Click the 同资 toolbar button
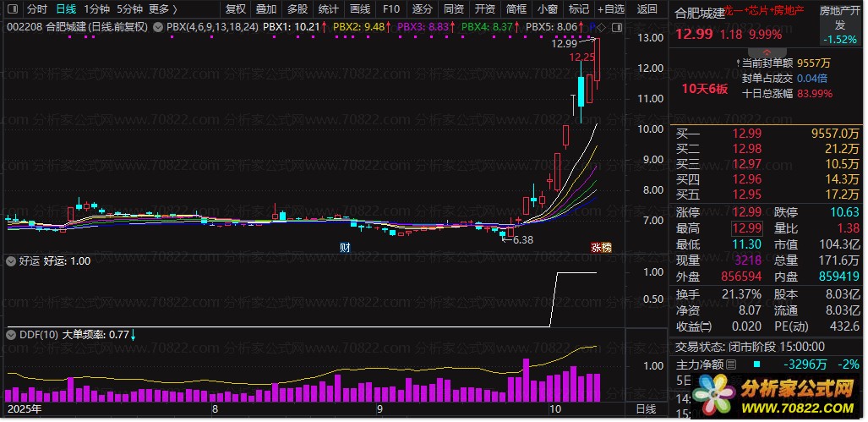The image size is (868, 422). click(x=453, y=8)
